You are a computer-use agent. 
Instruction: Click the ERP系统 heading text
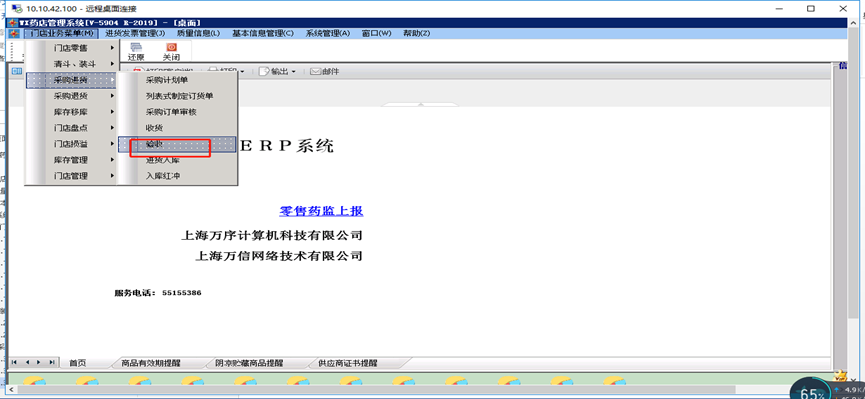tap(286, 146)
